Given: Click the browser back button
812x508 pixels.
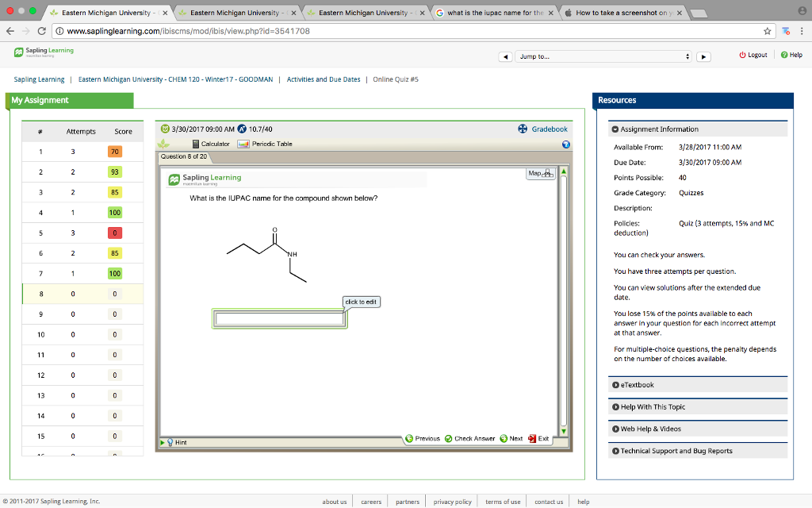Looking at the screenshot, I should tap(10, 31).
